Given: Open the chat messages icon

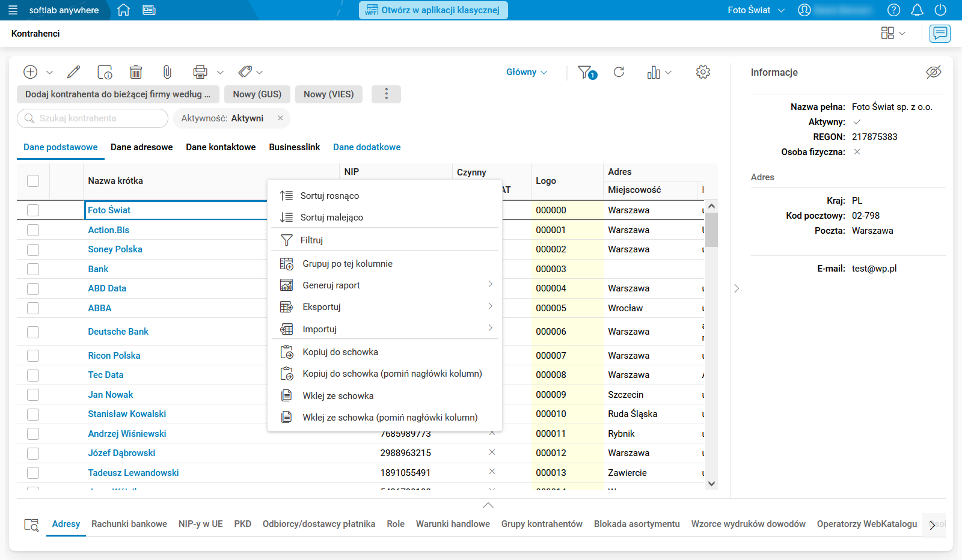Looking at the screenshot, I should tap(940, 33).
